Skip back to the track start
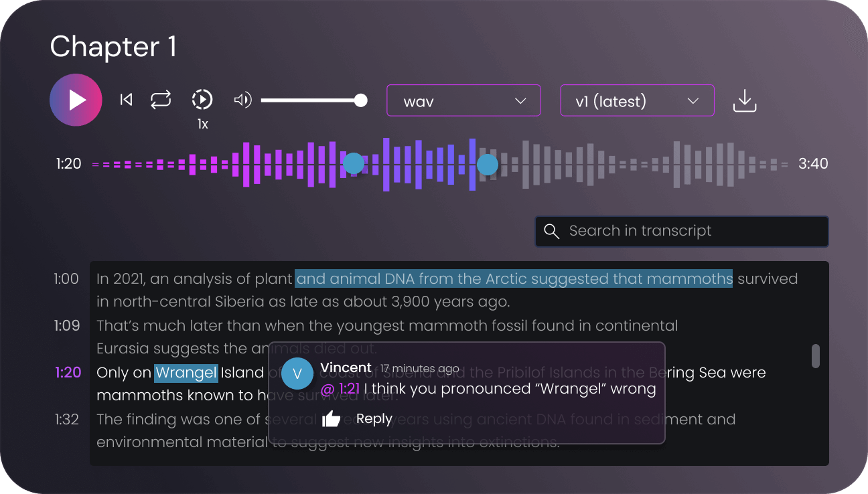 coord(126,100)
